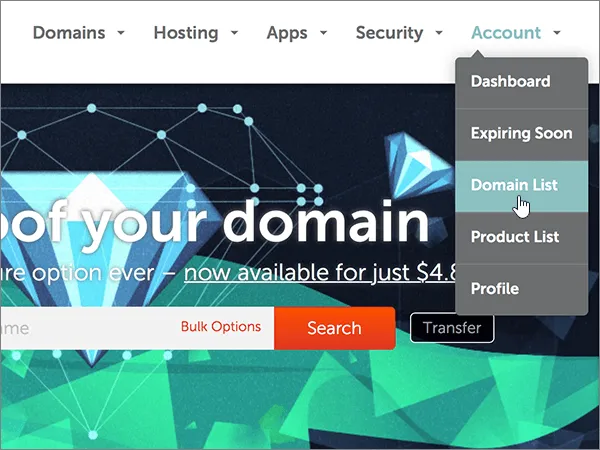Open the Security navigation menu
Screen dimensions: 600x450
pos(389,33)
